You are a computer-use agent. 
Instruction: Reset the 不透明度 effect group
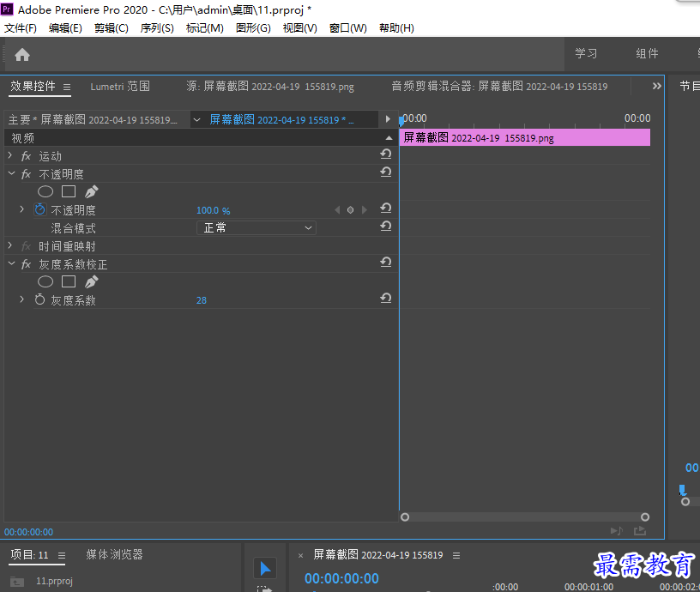pos(386,172)
